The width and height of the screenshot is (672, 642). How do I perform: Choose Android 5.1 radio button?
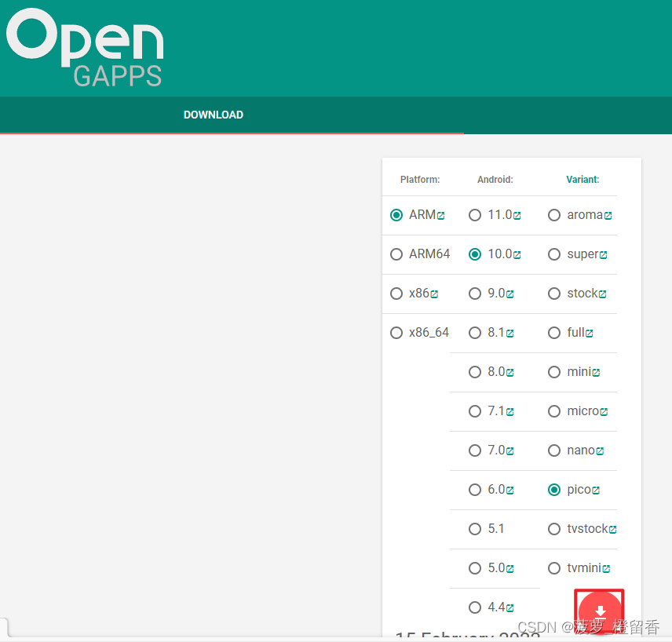475,529
